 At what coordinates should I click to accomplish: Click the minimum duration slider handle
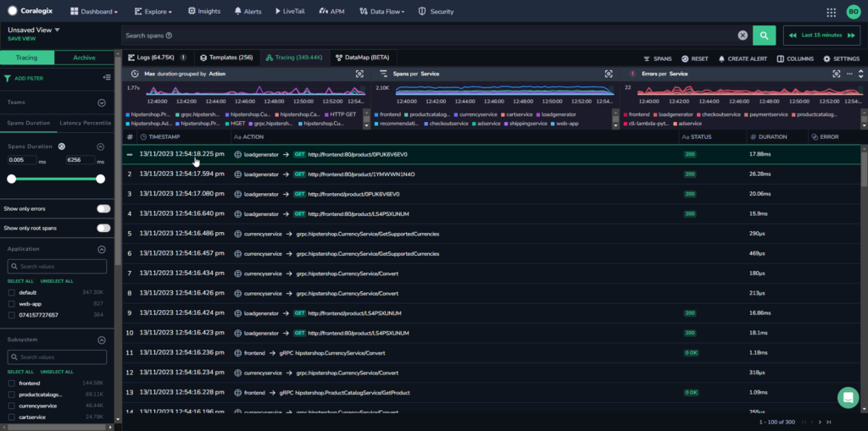tap(12, 179)
